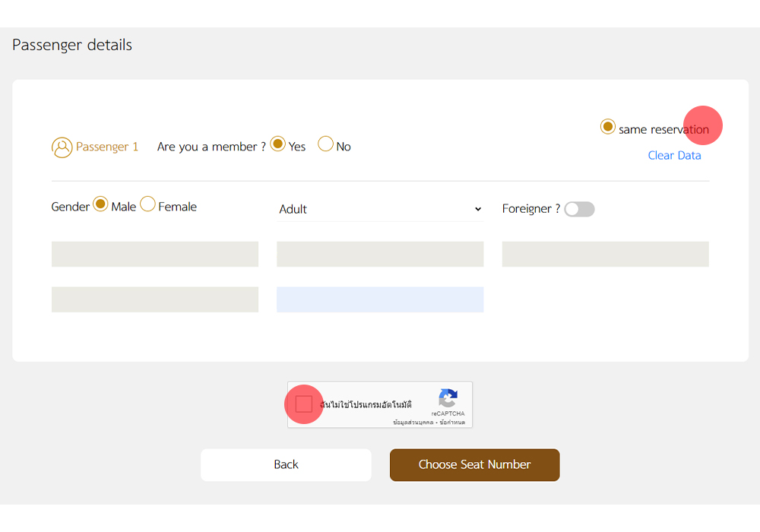Check the reCAPTCHA not-a-robot box
The height and width of the screenshot is (532, 760).
coord(304,404)
